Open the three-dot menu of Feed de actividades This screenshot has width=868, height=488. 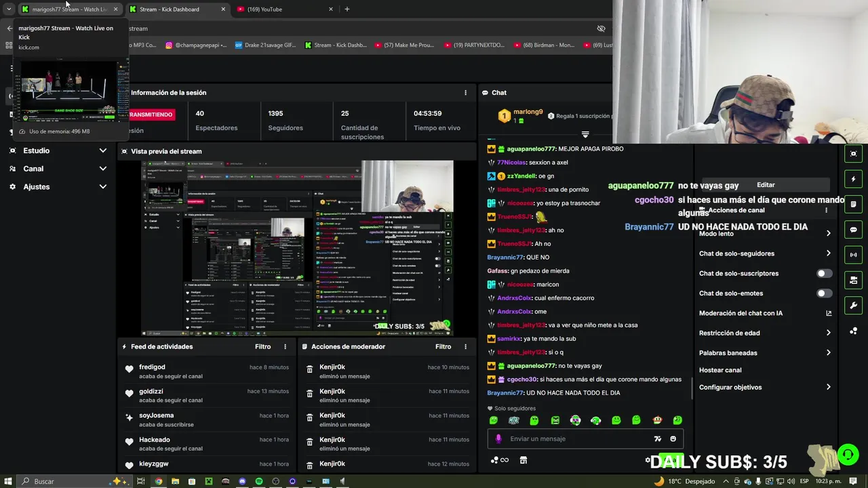tap(285, 346)
